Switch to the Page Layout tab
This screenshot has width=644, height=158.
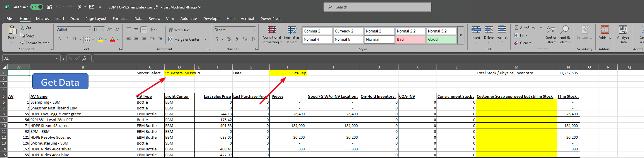pyautogui.click(x=96, y=18)
